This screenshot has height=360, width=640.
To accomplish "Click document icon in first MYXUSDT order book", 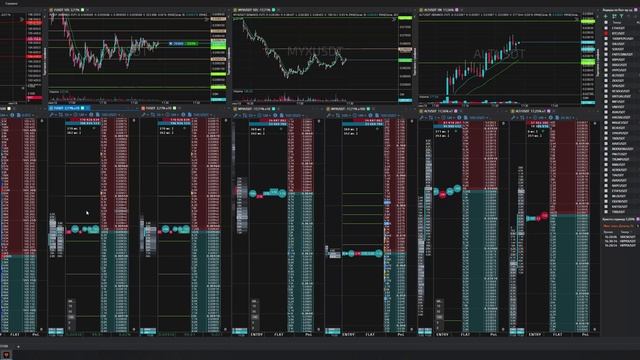I will pos(282,115).
